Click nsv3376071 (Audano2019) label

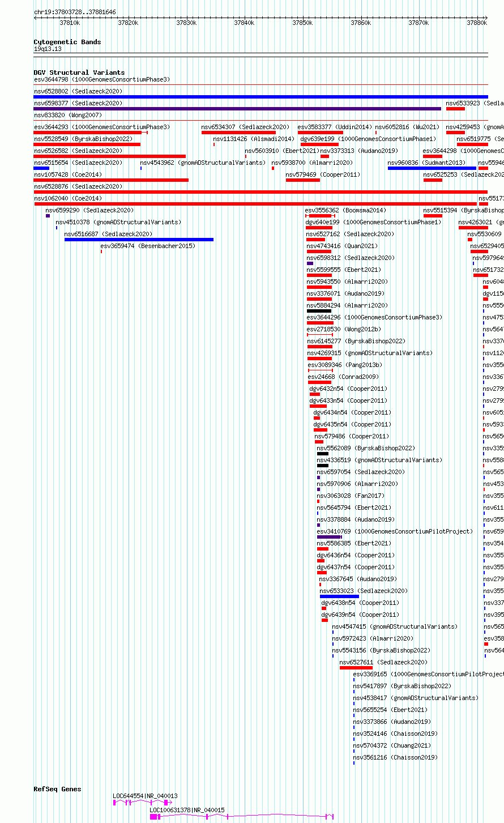(345, 293)
